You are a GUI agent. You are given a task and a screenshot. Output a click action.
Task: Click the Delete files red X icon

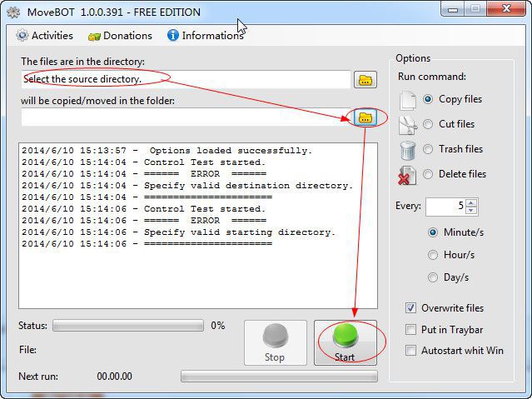[407, 176]
